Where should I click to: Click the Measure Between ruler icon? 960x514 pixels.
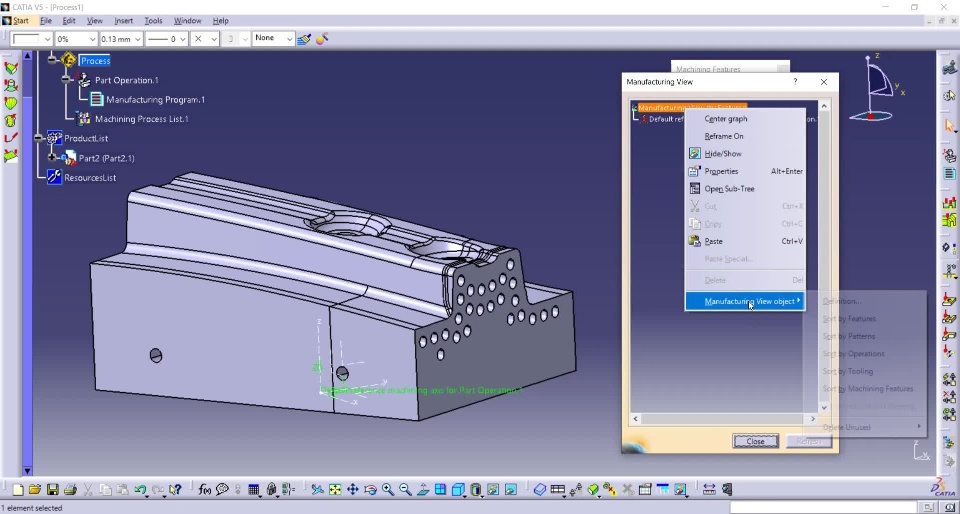coord(709,490)
